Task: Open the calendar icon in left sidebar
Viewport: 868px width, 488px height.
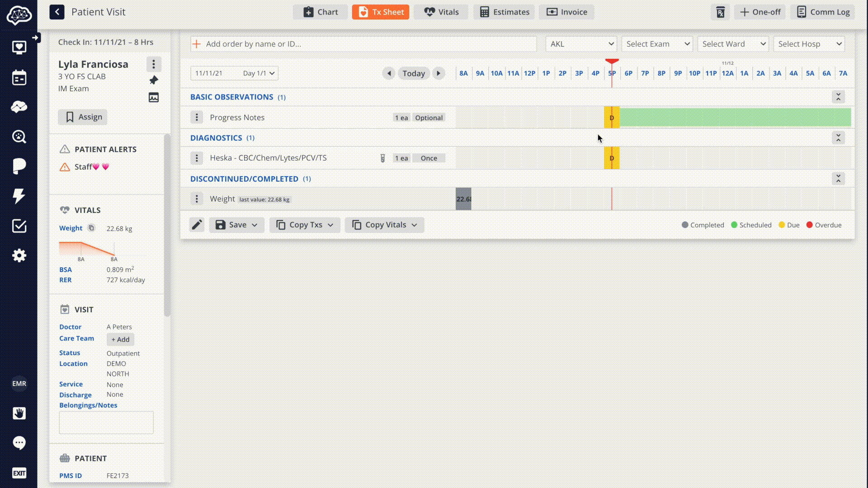Action: click(x=19, y=78)
